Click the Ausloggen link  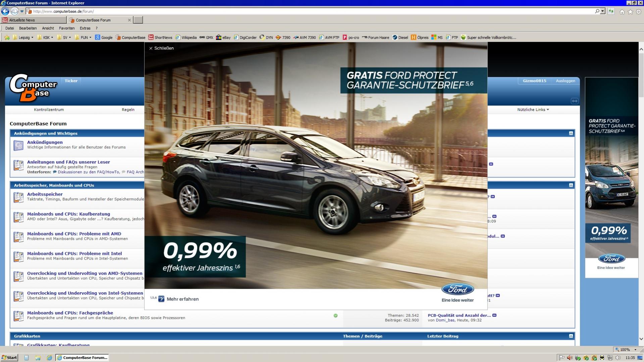pyautogui.click(x=565, y=81)
